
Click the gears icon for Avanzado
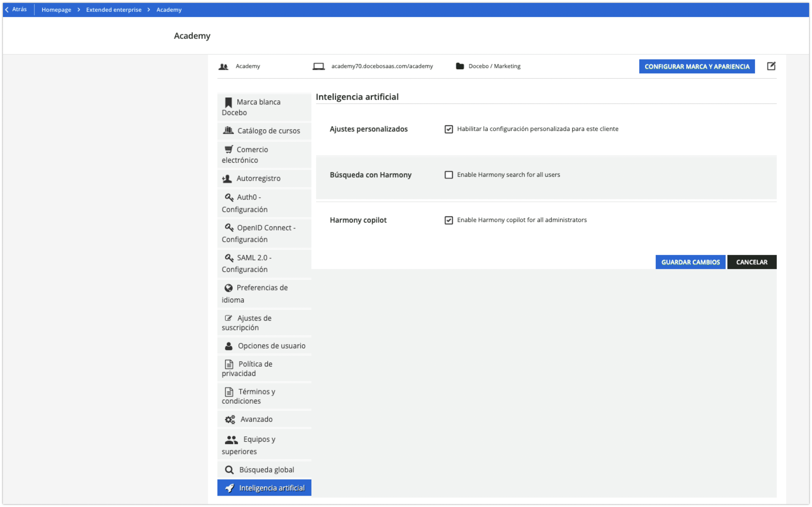(229, 419)
